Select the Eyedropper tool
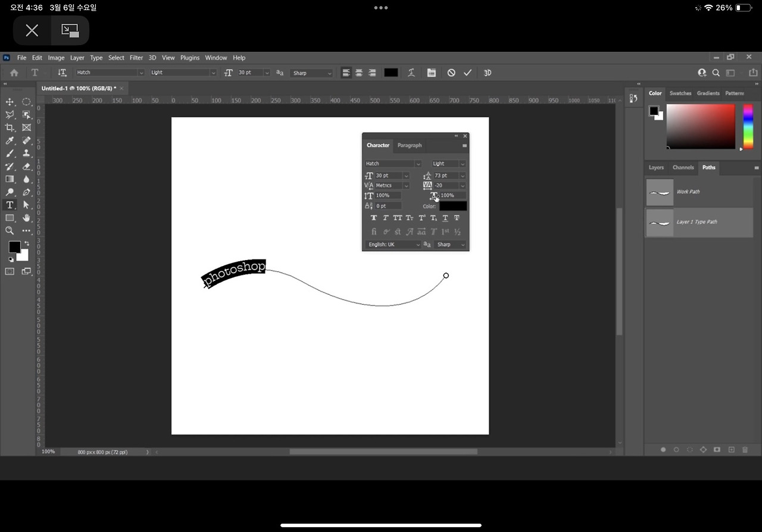762x532 pixels. coord(10,140)
